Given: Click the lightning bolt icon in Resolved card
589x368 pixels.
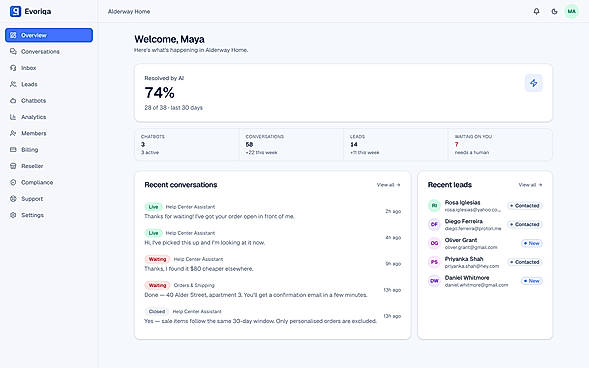Looking at the screenshot, I should [533, 83].
